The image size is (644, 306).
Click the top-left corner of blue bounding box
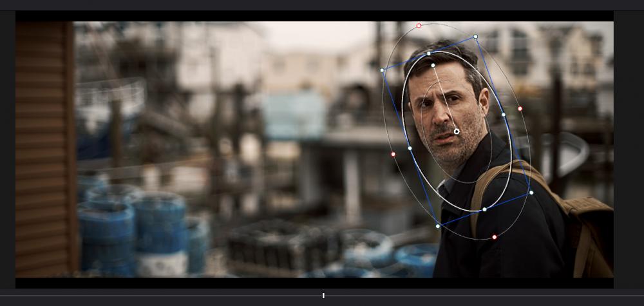(x=382, y=70)
